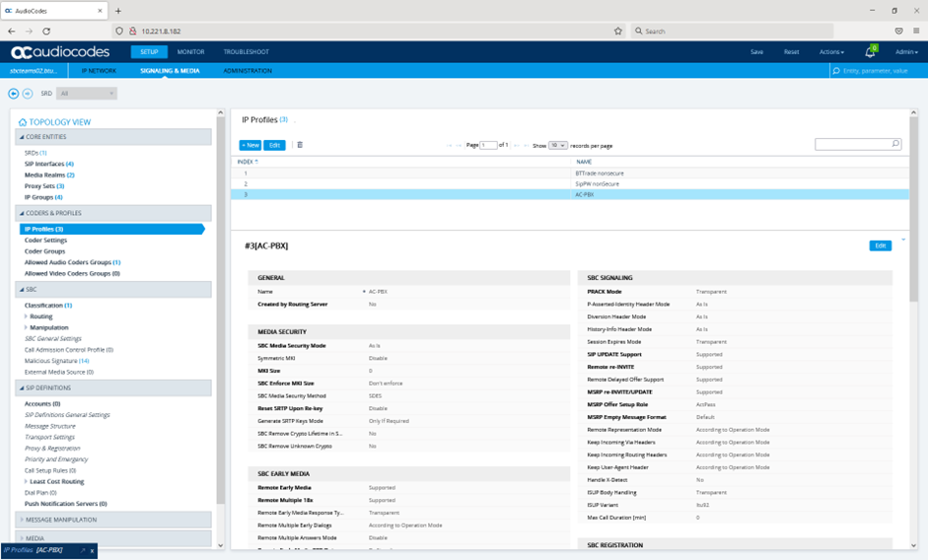Screen dimensions: 928x560
Task: Go to the first page of records
Action: tap(449, 146)
